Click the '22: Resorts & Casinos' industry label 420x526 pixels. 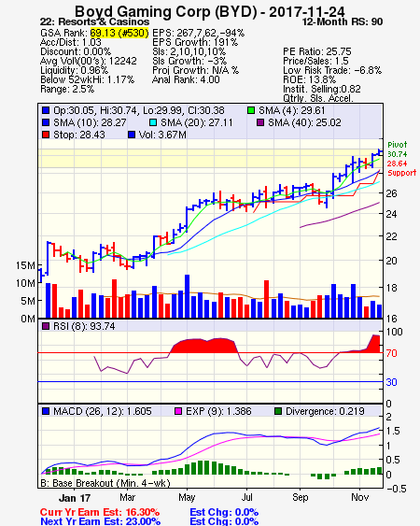pyautogui.click(x=95, y=21)
